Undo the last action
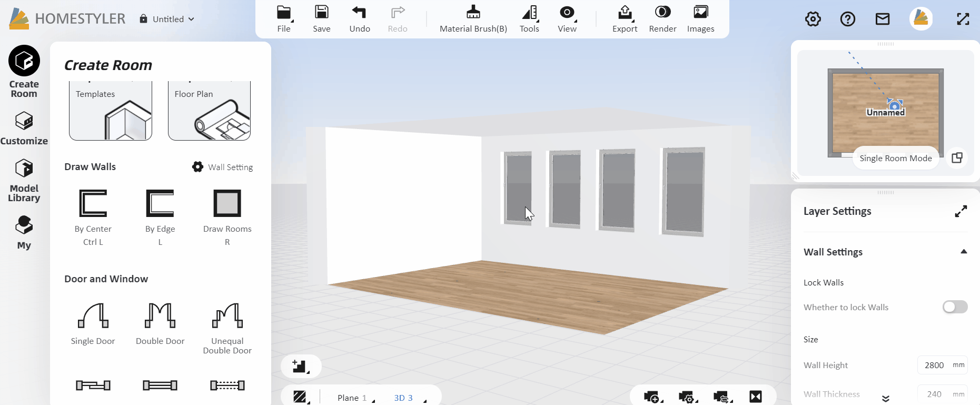 tap(360, 19)
